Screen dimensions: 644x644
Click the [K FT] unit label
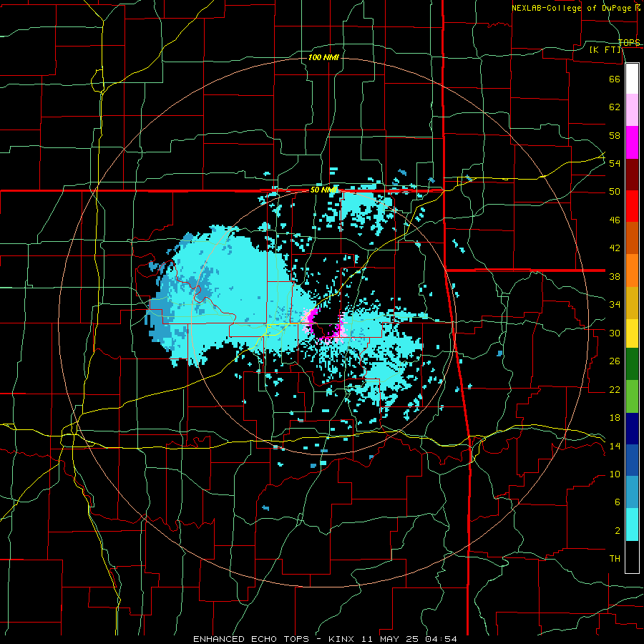[605, 49]
